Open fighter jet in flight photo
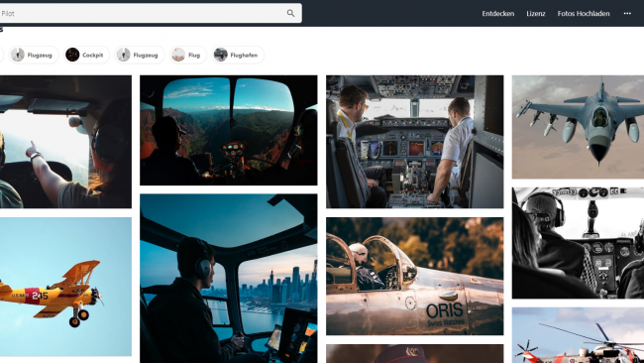Screen dimensions: 644x363 (x=578, y=127)
